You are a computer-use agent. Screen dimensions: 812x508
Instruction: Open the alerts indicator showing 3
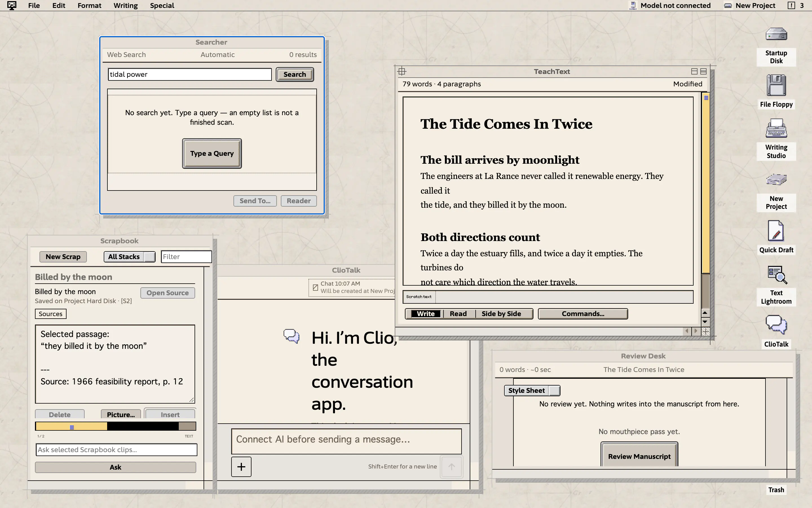pyautogui.click(x=796, y=5)
